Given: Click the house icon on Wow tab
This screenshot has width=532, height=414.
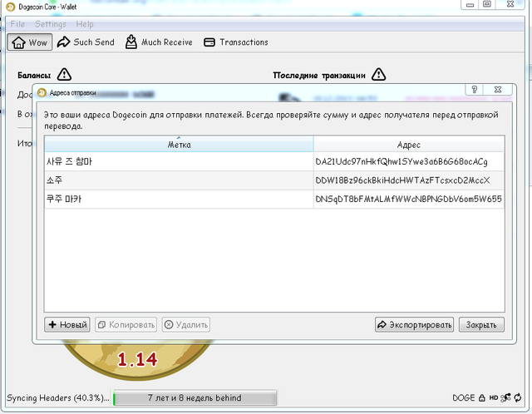Looking at the screenshot, I should pos(18,42).
